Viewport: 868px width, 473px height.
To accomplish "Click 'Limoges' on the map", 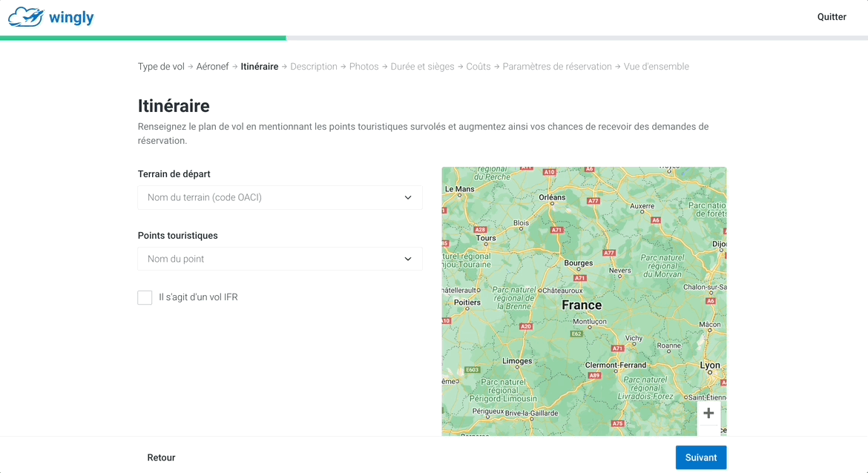I will coord(517,361).
